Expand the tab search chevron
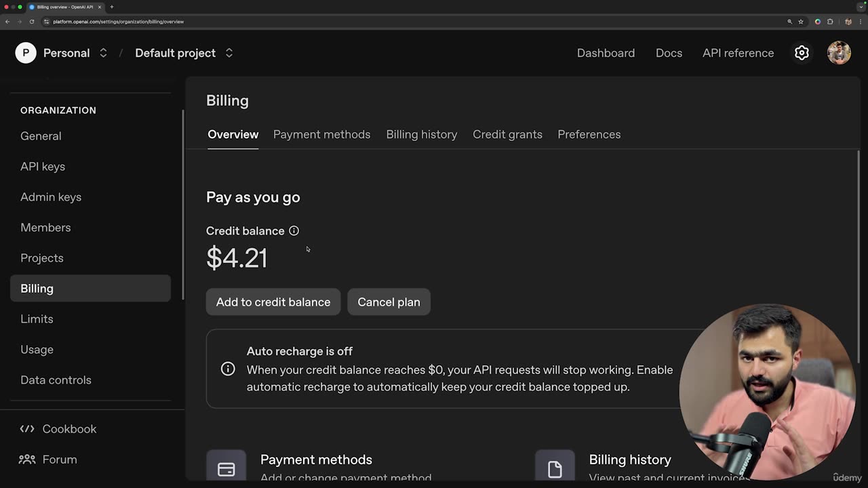The height and width of the screenshot is (488, 868). coord(861,7)
